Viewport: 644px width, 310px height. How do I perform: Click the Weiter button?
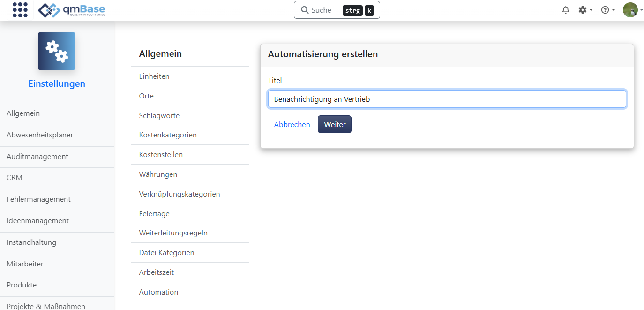(x=334, y=124)
